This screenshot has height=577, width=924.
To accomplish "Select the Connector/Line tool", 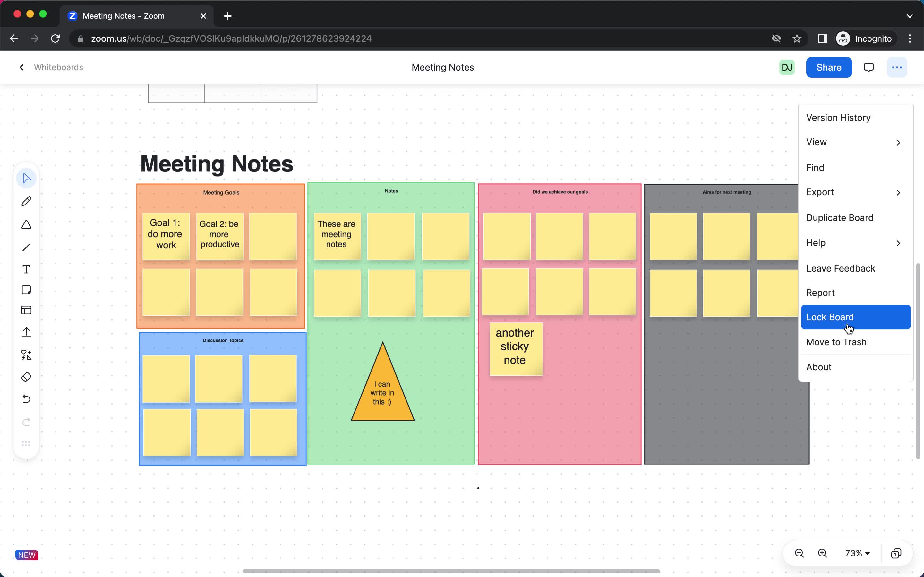I will coord(27,247).
